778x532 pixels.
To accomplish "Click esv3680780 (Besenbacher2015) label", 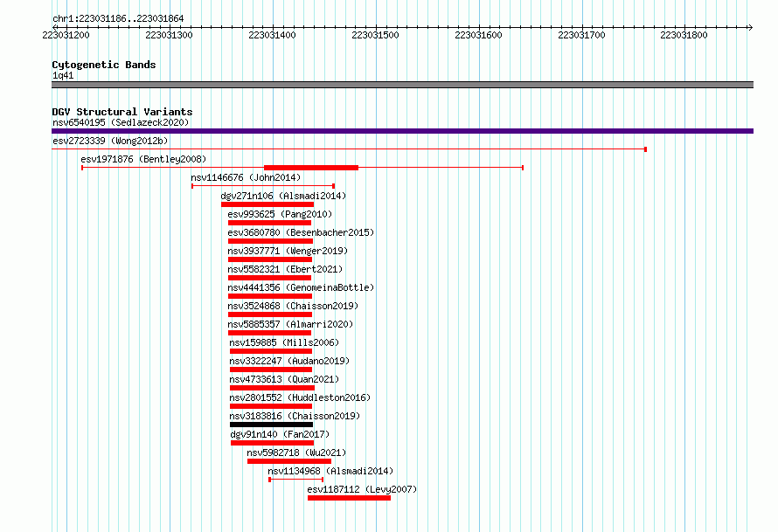I will 301,232.
